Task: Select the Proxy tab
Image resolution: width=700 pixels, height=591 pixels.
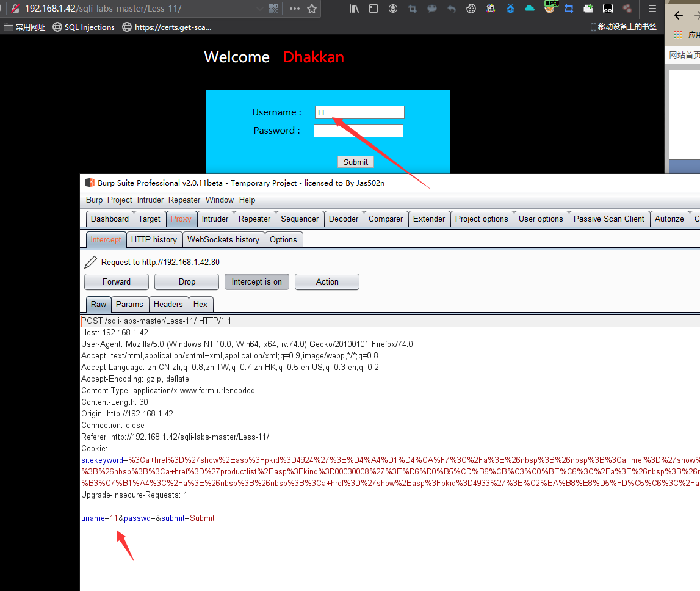Action: (x=181, y=219)
